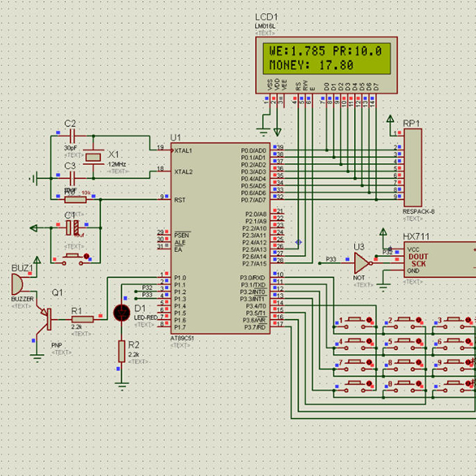This screenshot has height=476, width=476.
Task: Click the LCD1 reference label
Action: 266,17
